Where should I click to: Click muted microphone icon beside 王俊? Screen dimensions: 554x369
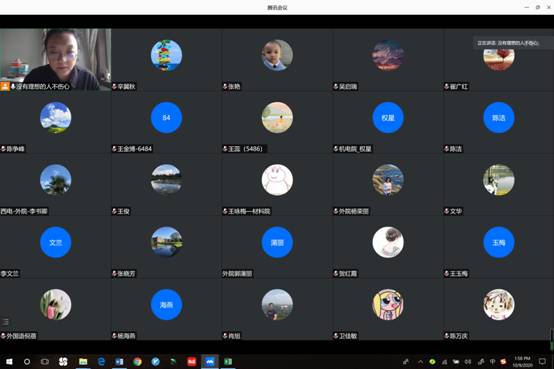point(114,211)
